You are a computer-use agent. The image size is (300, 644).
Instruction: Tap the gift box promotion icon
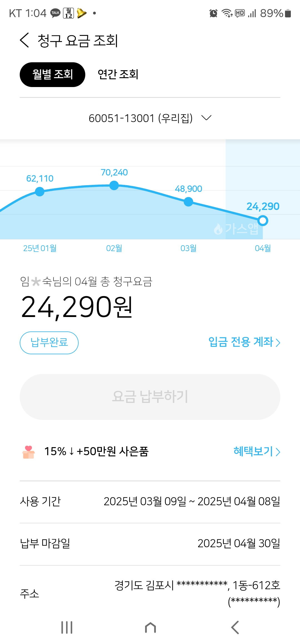[28, 452]
